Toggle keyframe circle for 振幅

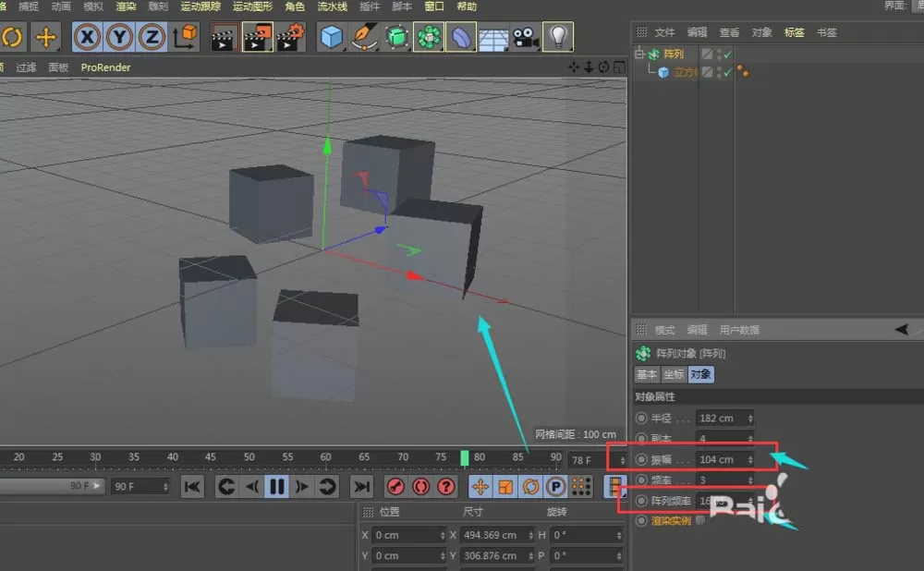pos(642,459)
